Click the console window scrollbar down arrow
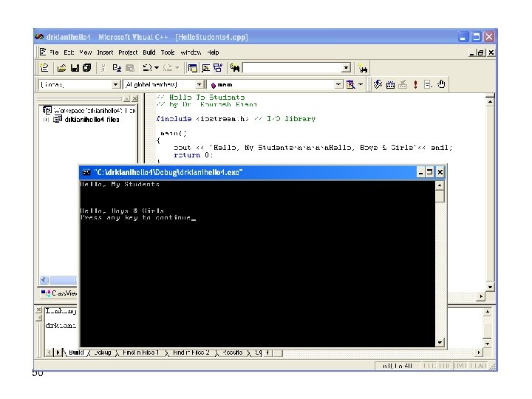This screenshot has width=532, height=399. 440,342
